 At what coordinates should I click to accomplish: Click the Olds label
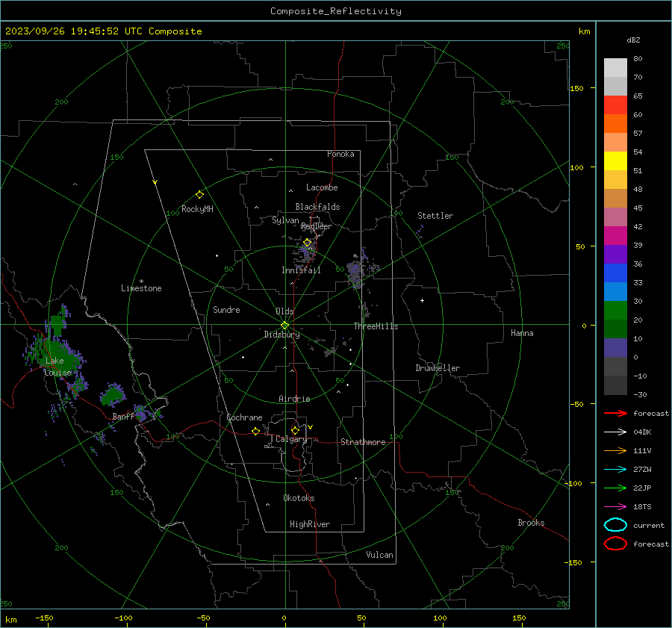[x=284, y=311]
